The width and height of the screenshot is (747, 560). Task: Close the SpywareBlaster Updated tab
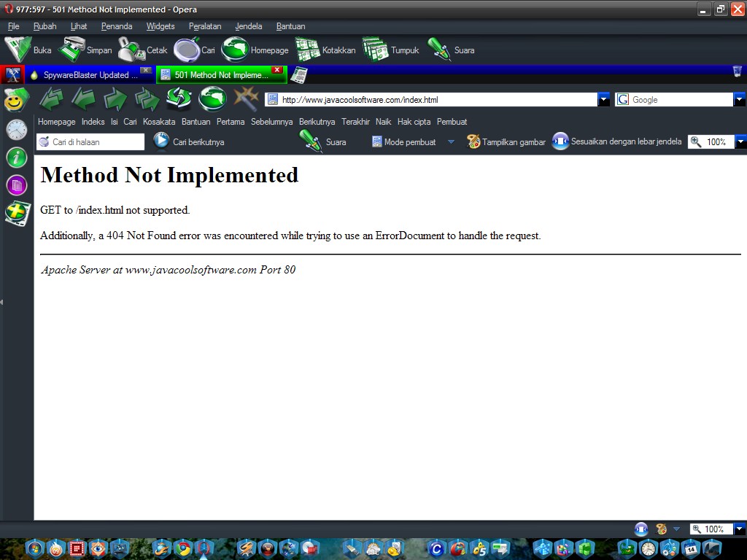click(x=146, y=70)
